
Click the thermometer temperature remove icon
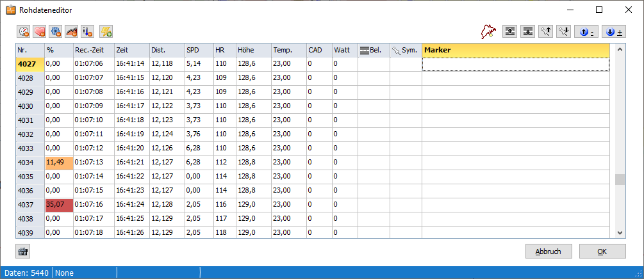coord(88,31)
